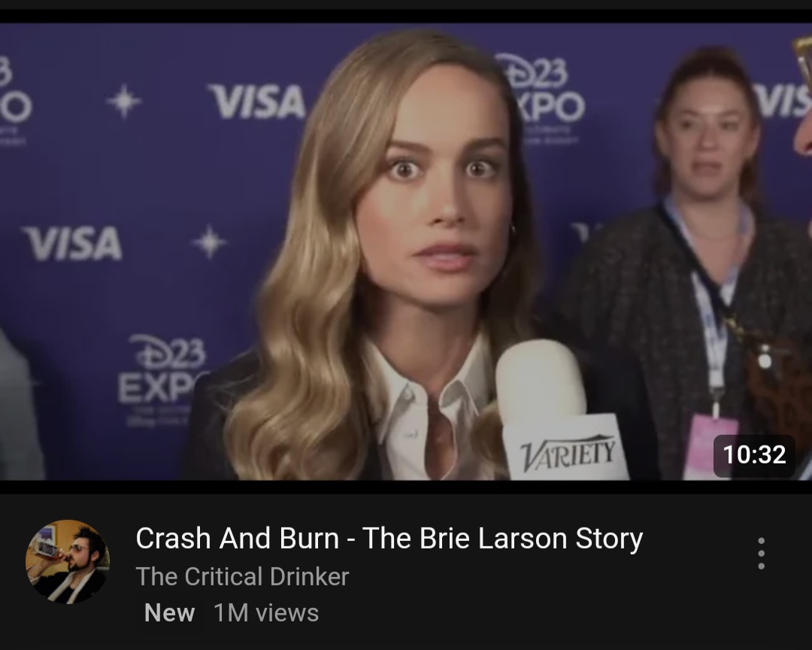Screen dimensions: 812x650
Task: Click the cut-off VISA logo at the thumbnail's right edge
Action: [x=782, y=100]
